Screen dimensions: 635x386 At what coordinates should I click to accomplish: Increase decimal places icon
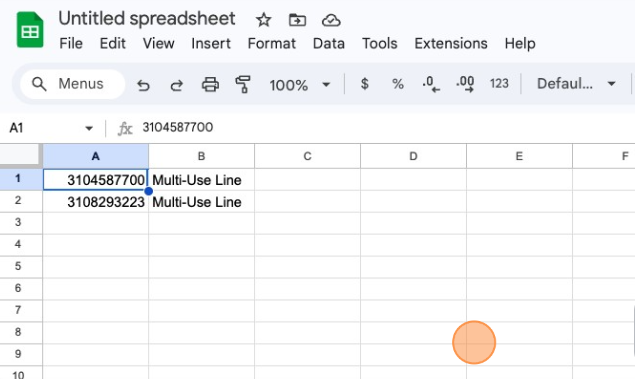(x=465, y=84)
